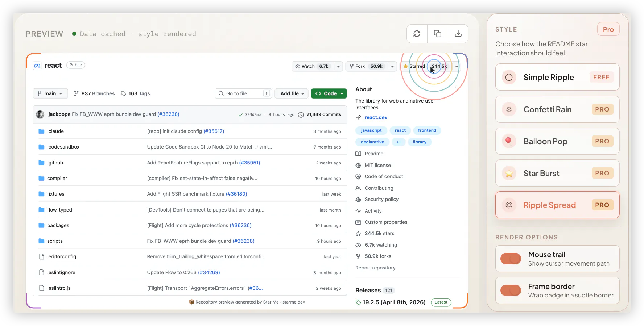Image resolution: width=644 pixels, height=326 pixels.
Task: Open the Custom properties link
Action: 386,222
